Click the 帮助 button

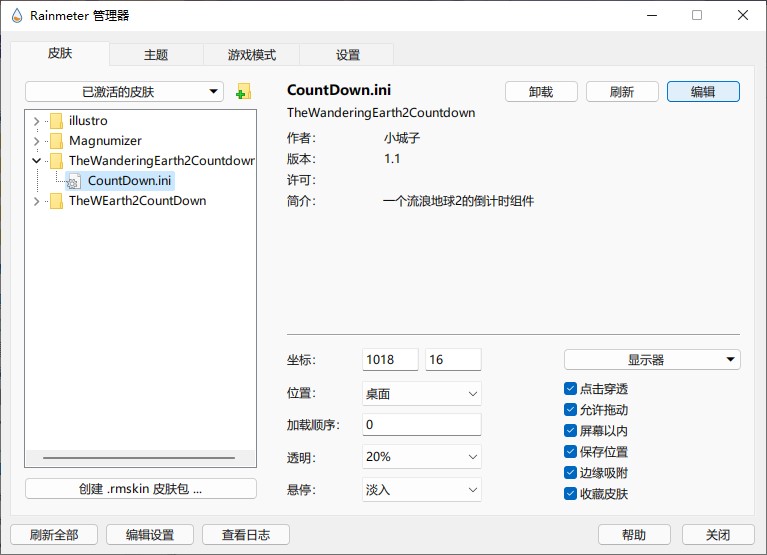(634, 534)
